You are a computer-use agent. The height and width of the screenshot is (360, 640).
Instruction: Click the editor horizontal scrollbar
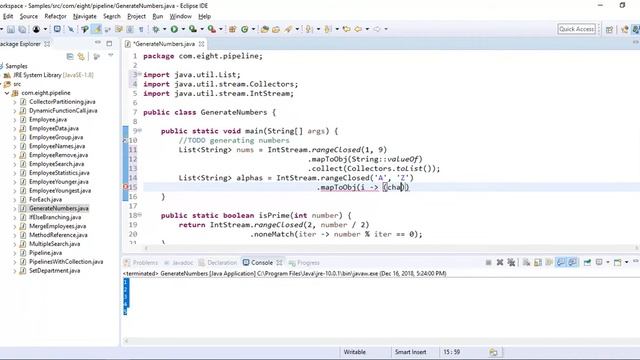tap(391, 248)
